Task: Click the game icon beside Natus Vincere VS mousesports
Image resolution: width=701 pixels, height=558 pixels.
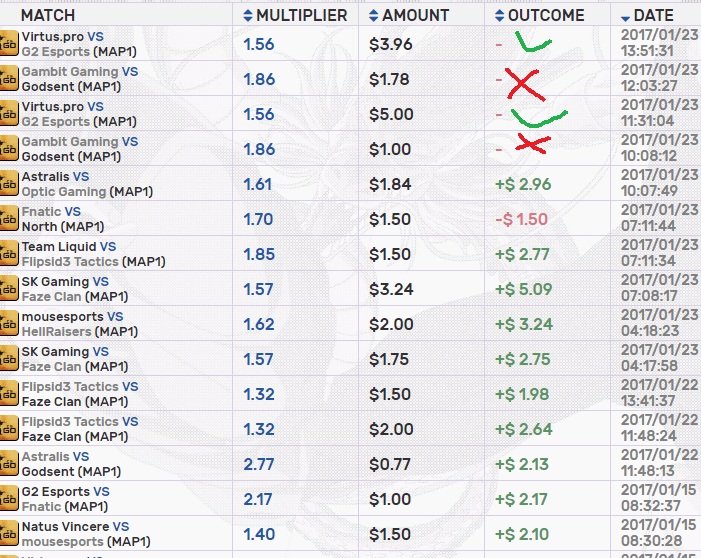Action: (x=8, y=533)
